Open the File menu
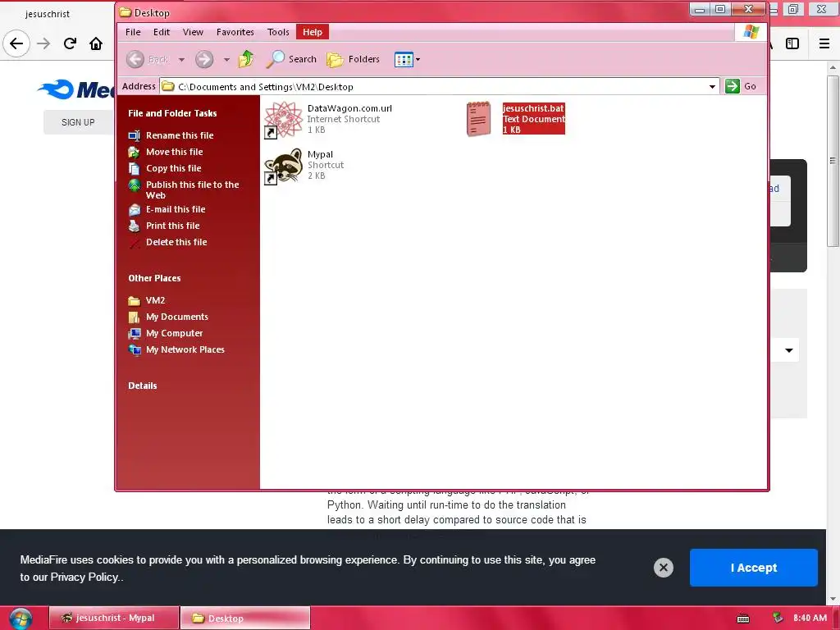 (x=133, y=32)
